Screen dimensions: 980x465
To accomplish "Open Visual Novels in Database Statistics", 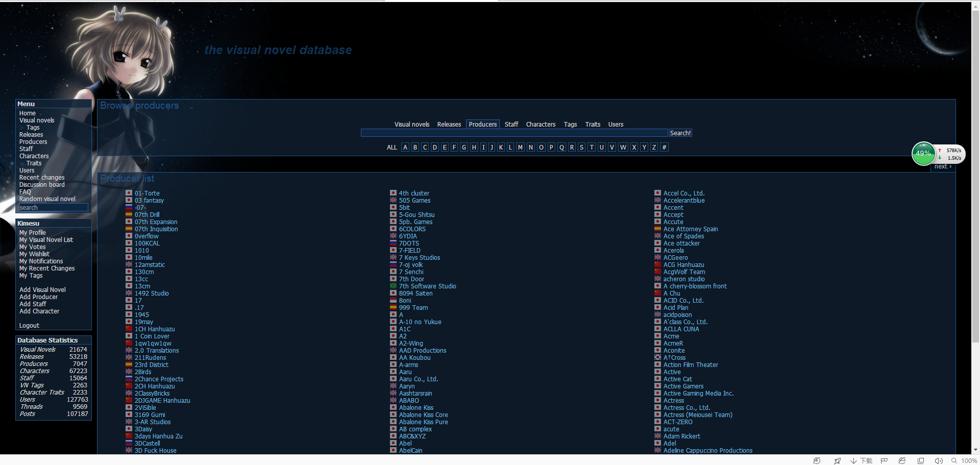I will pyautogui.click(x=38, y=349).
